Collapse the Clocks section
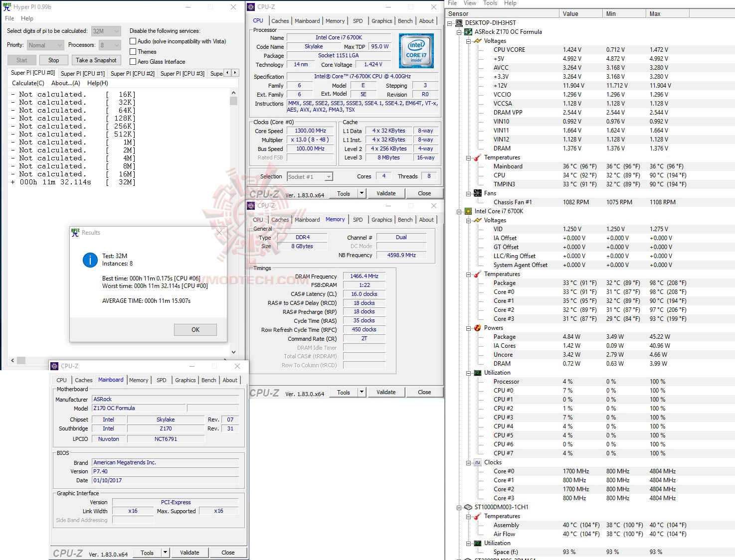This screenshot has height=560, width=735. tap(469, 462)
